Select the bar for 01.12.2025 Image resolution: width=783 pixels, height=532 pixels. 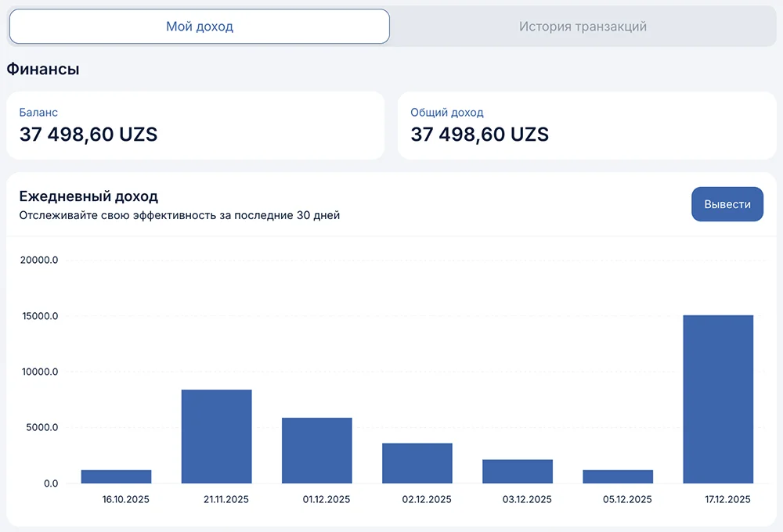click(316, 451)
